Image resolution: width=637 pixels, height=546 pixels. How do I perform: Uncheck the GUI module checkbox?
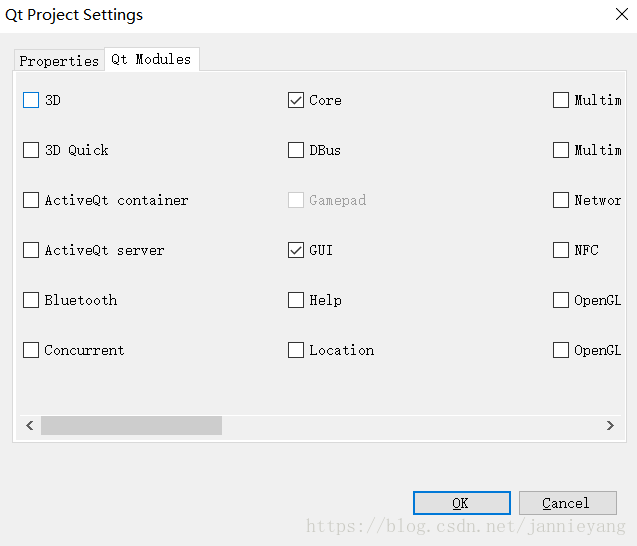coord(296,250)
